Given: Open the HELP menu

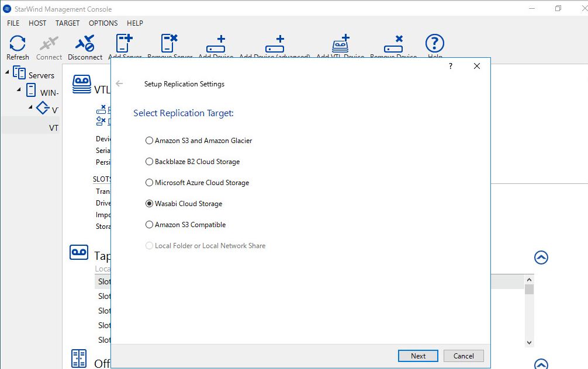Looking at the screenshot, I should [135, 23].
